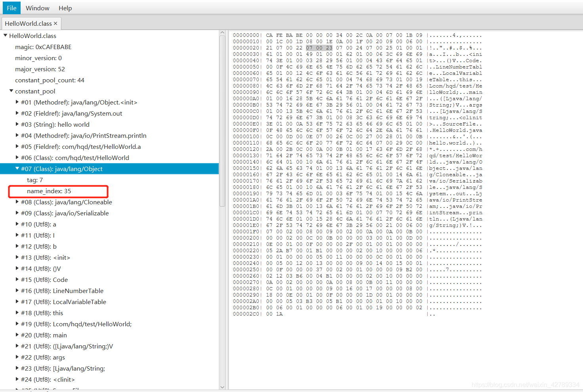Collapse the HelloWorld.class root node
Viewport: 583px width, 392px height.
click(x=6, y=35)
